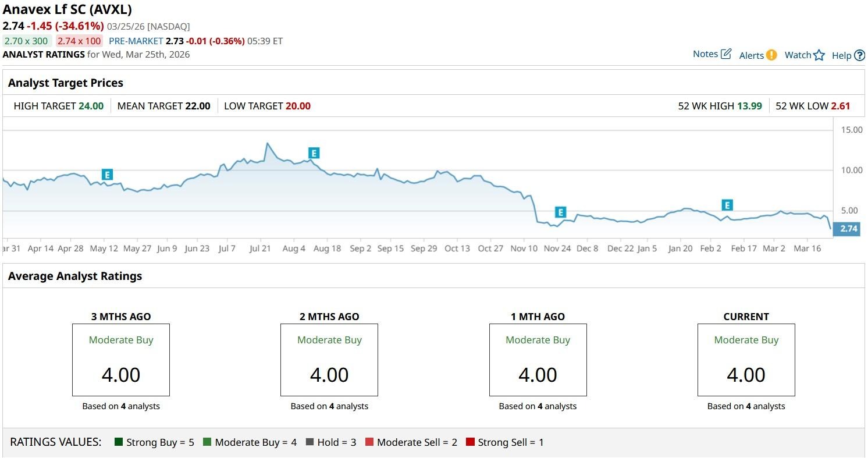
Task: Select the CURRENT rating box
Action: pos(746,360)
